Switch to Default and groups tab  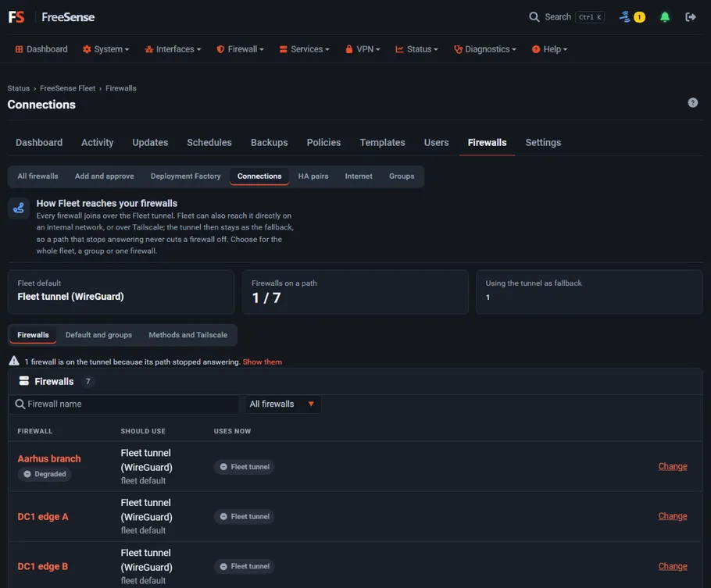click(98, 334)
